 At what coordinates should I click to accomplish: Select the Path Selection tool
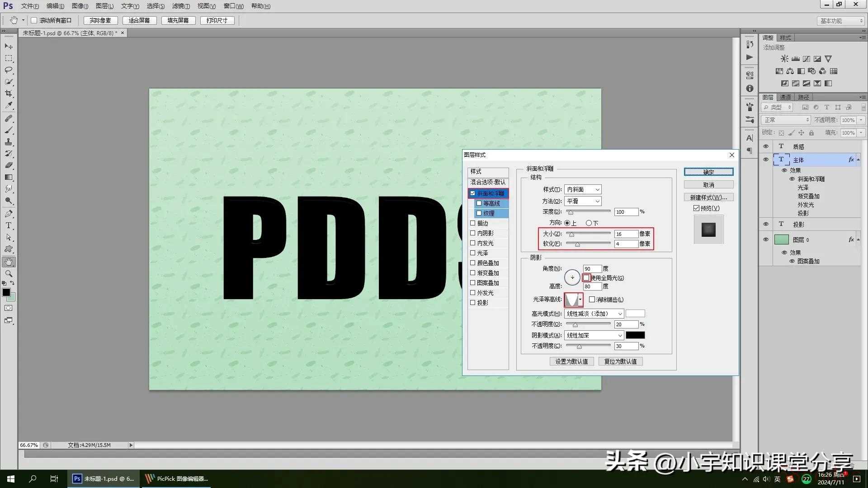point(9,237)
